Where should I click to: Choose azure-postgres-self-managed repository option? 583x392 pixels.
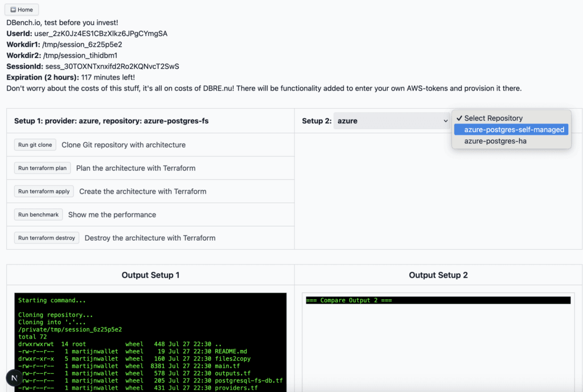pyautogui.click(x=511, y=130)
